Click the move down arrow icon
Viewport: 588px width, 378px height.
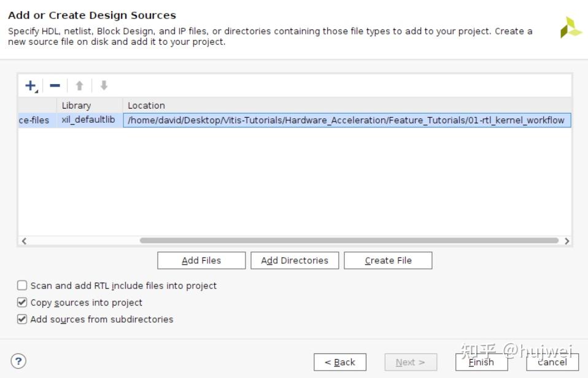104,86
